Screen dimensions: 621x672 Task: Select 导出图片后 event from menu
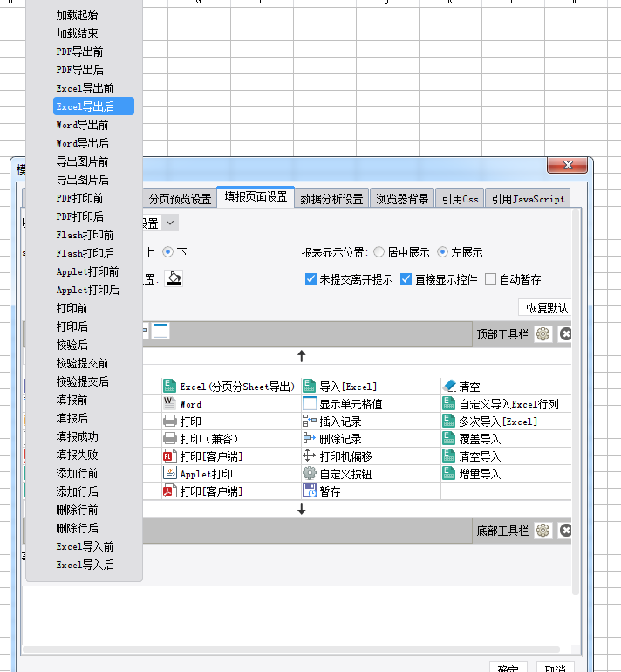(84, 180)
